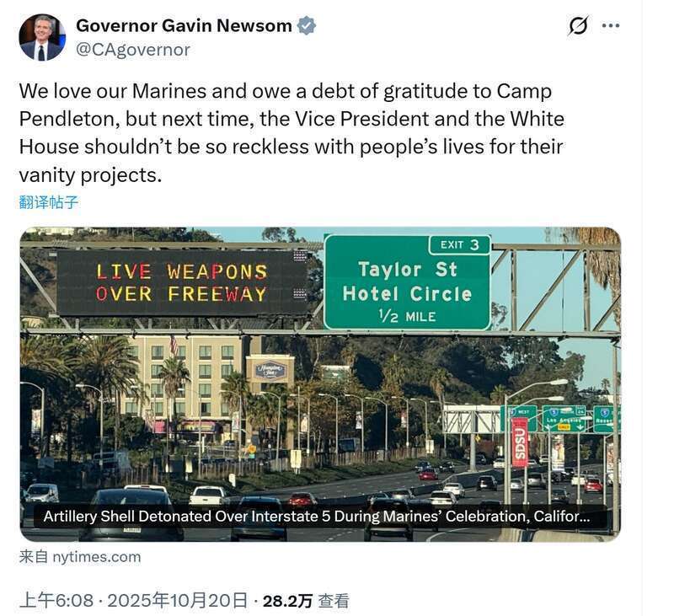Click the Hampton Inn building sign in photo
674x616 pixels.
[x=270, y=367]
